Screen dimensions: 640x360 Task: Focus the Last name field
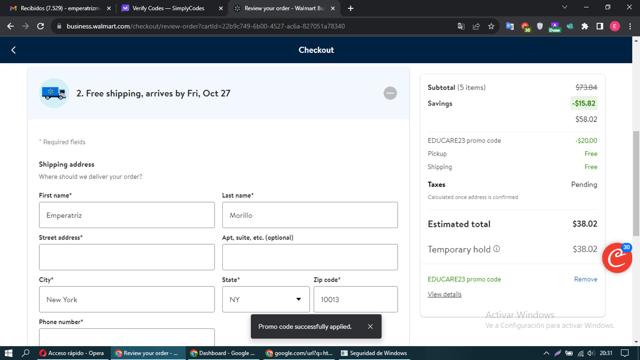[310, 215]
